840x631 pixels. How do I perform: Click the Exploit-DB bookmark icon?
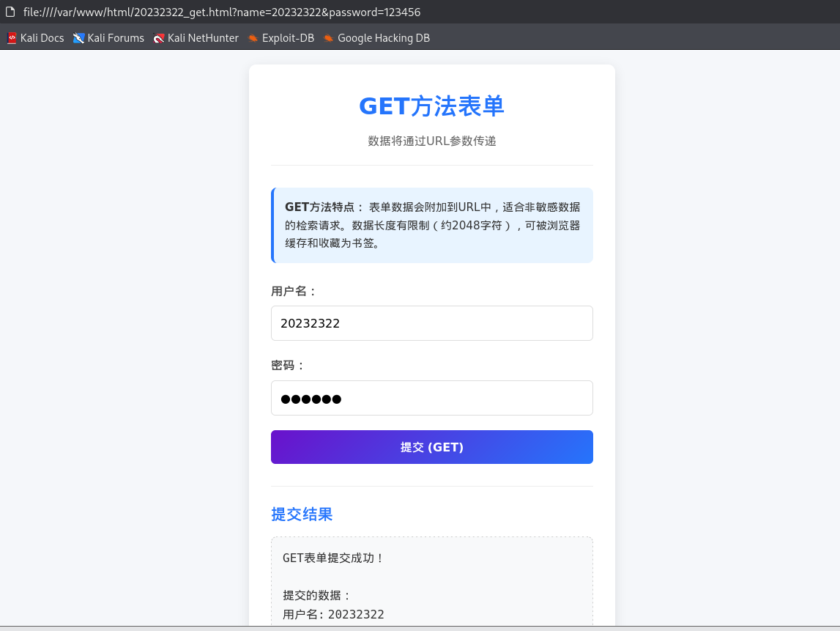coord(252,37)
